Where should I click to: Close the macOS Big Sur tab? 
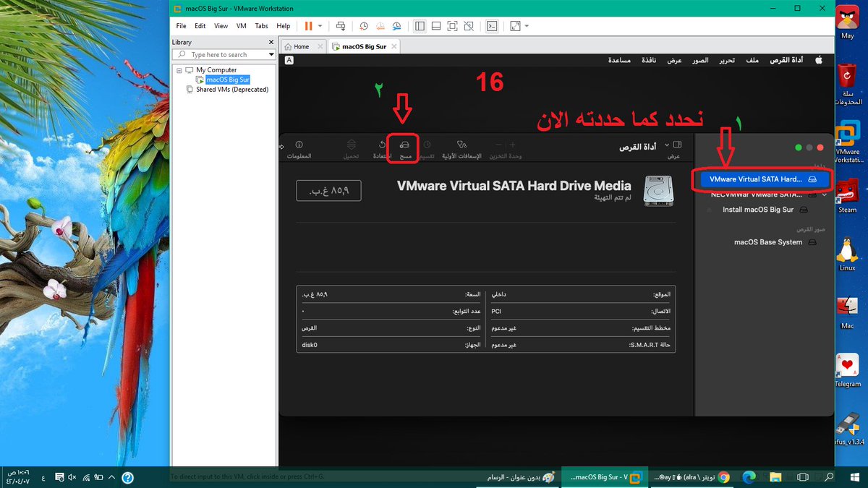click(x=393, y=46)
